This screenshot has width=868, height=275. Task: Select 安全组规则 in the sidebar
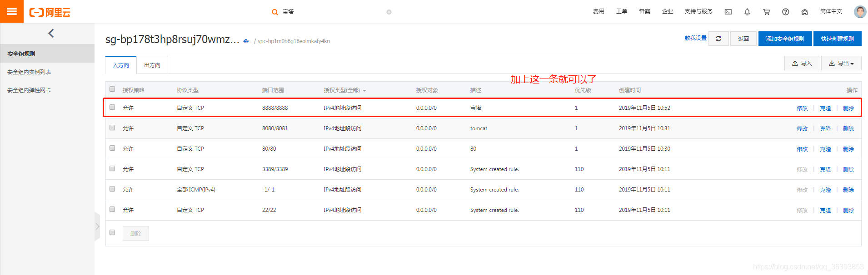point(47,54)
